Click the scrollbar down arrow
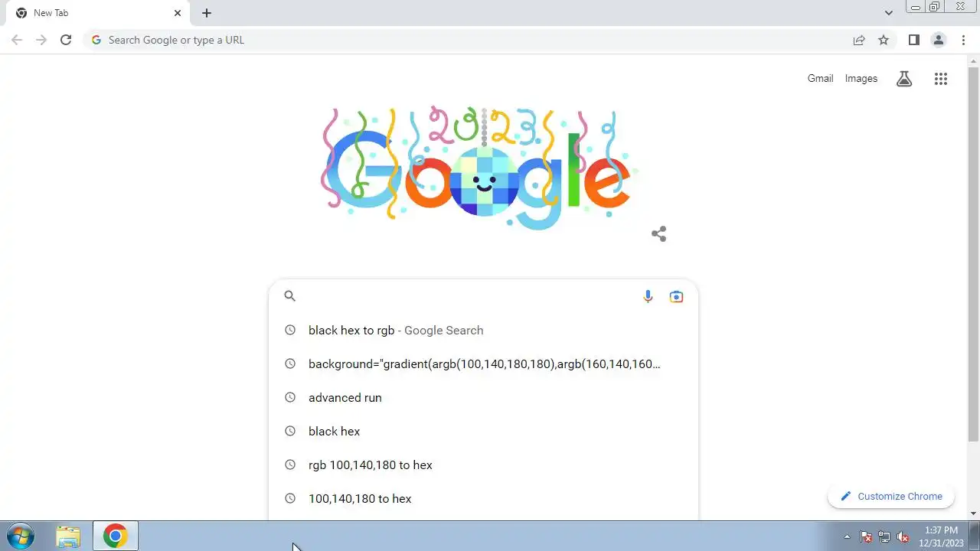Image resolution: width=980 pixels, height=551 pixels. pyautogui.click(x=973, y=514)
